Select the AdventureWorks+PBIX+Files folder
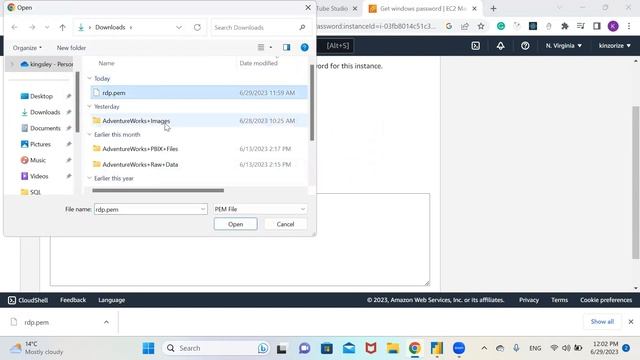 pos(199,149)
